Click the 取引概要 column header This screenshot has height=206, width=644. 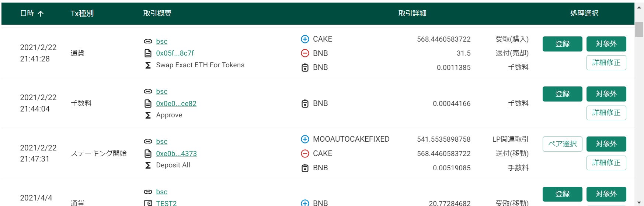[x=157, y=14]
